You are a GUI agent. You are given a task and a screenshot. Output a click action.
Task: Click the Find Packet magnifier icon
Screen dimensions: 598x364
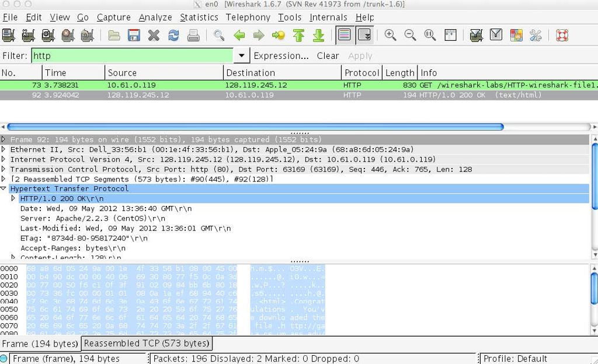click(220, 35)
